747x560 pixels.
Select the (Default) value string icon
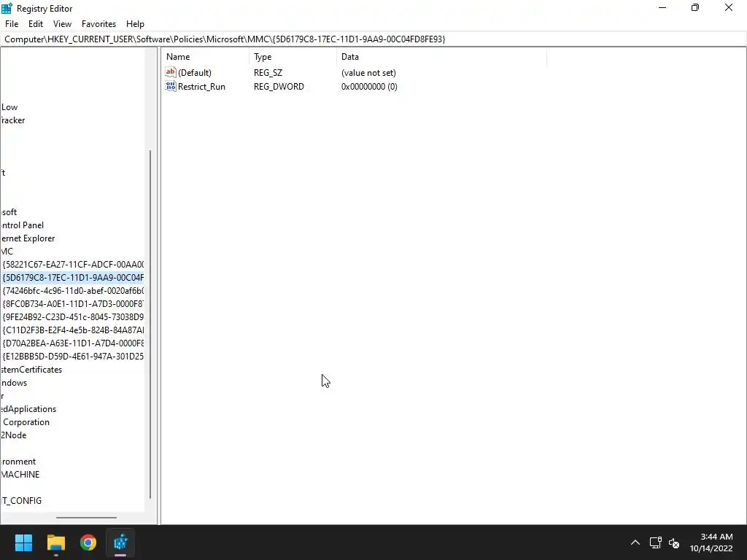click(171, 72)
